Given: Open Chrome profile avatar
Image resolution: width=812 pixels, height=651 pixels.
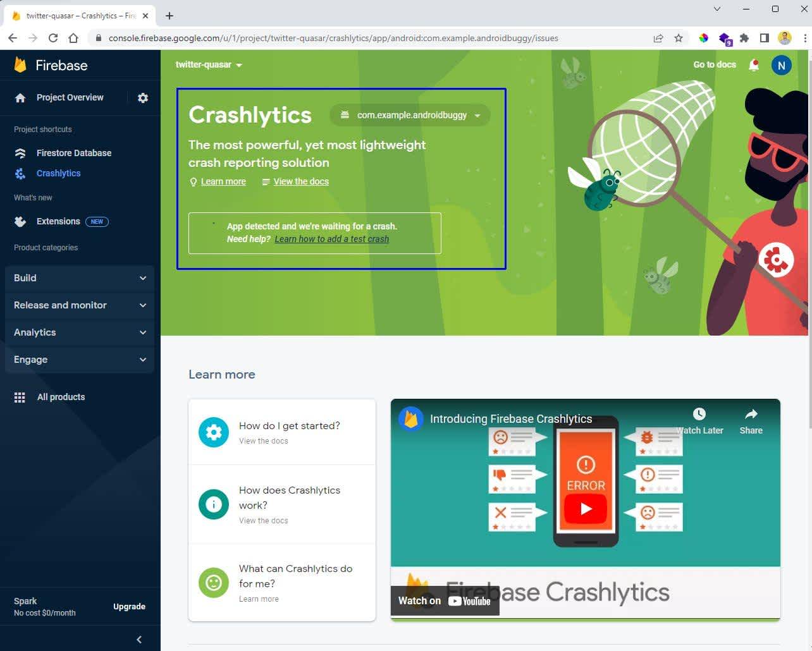Looking at the screenshot, I should (x=785, y=38).
